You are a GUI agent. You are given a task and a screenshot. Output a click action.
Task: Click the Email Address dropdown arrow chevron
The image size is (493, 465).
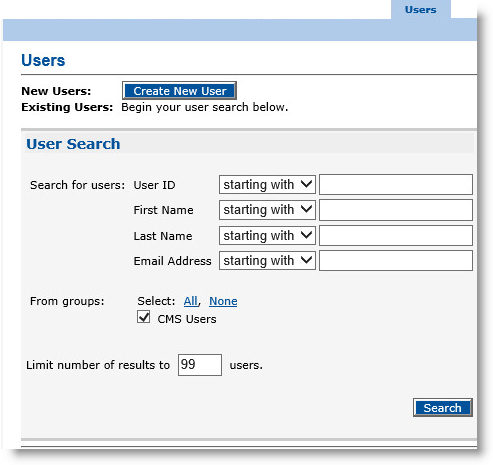tap(306, 260)
